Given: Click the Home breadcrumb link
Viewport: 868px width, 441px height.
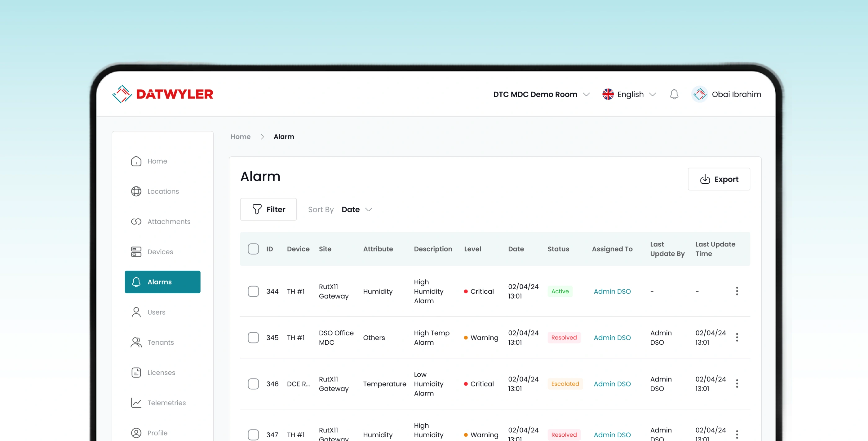Looking at the screenshot, I should [240, 137].
